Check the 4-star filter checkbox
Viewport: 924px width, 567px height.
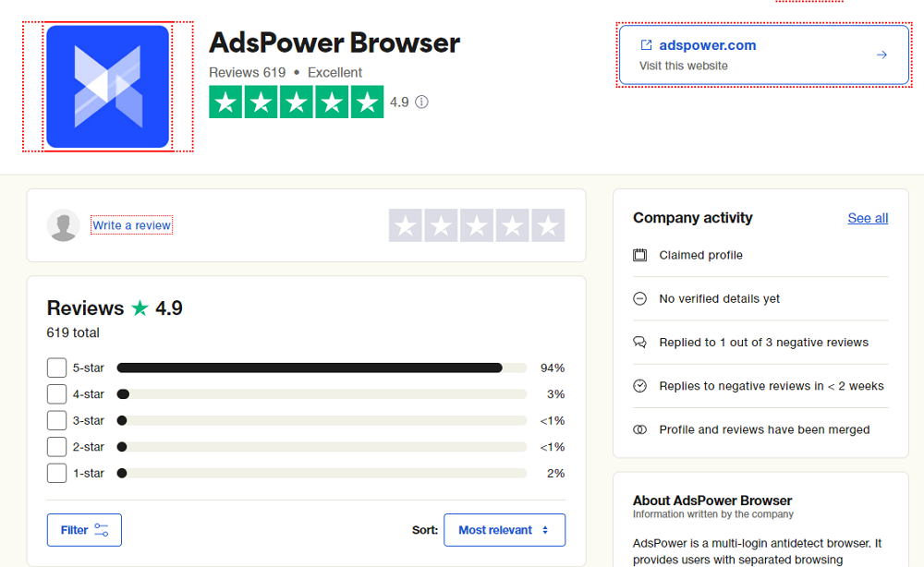(56, 394)
